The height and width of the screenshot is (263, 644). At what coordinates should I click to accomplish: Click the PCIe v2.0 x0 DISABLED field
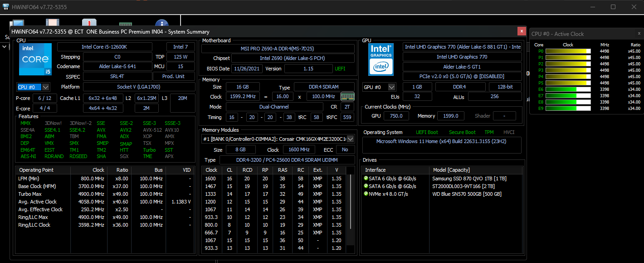pos(463,77)
